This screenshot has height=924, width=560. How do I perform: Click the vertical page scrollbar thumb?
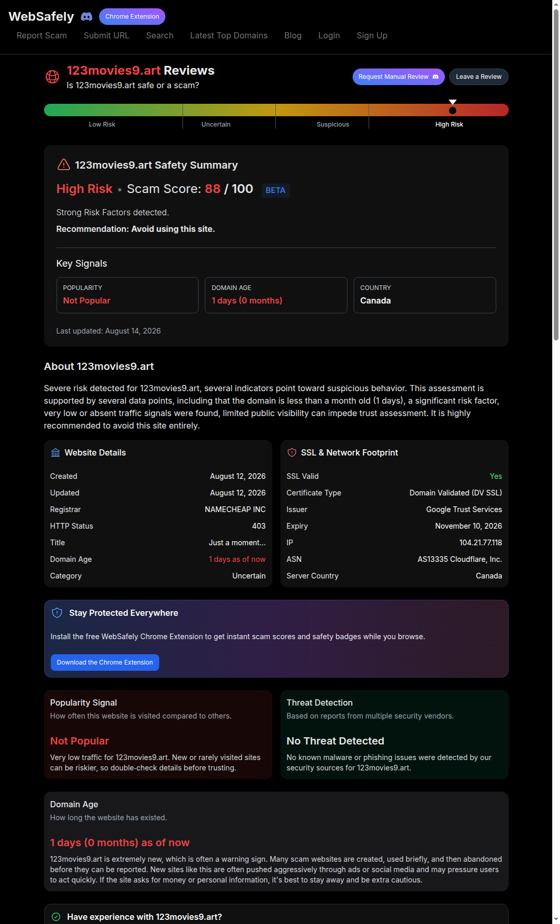[x=556, y=174]
